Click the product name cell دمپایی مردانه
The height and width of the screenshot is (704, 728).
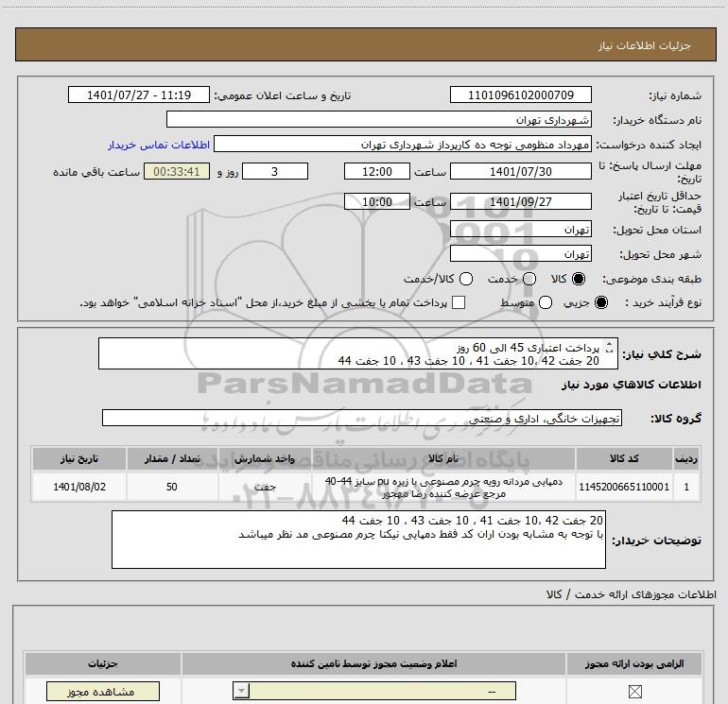pos(443,487)
